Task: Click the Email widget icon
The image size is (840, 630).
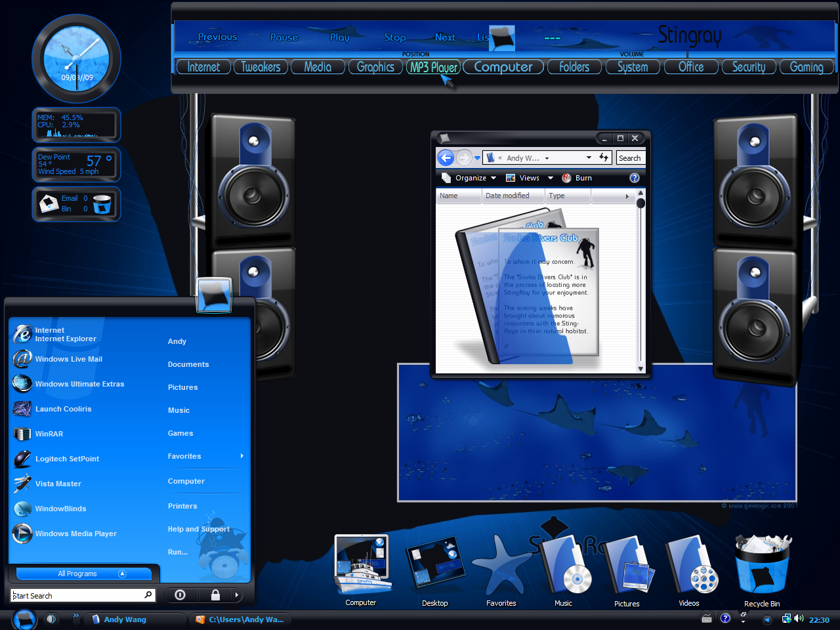Action: coord(49,203)
